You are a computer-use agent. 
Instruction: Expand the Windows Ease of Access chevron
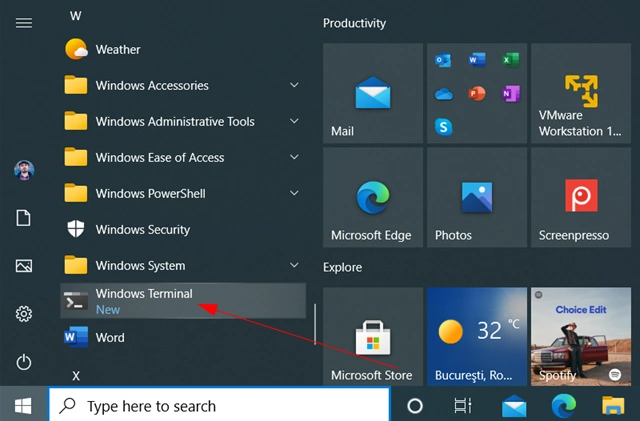click(x=294, y=157)
